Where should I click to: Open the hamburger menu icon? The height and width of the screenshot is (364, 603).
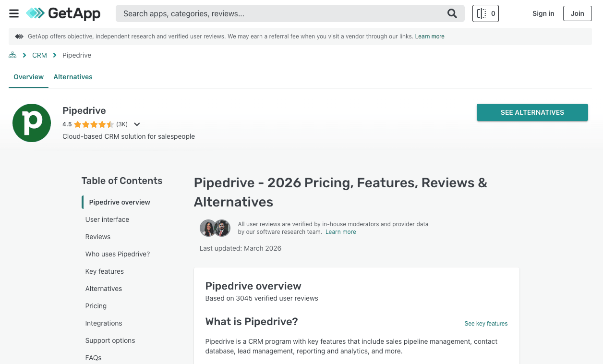coord(14,13)
